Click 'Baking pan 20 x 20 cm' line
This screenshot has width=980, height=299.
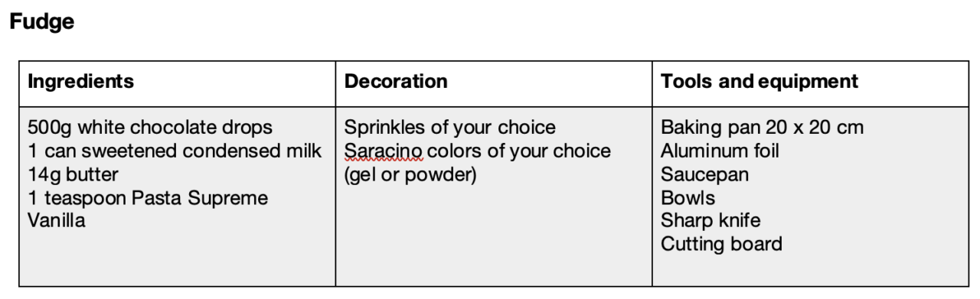(762, 127)
